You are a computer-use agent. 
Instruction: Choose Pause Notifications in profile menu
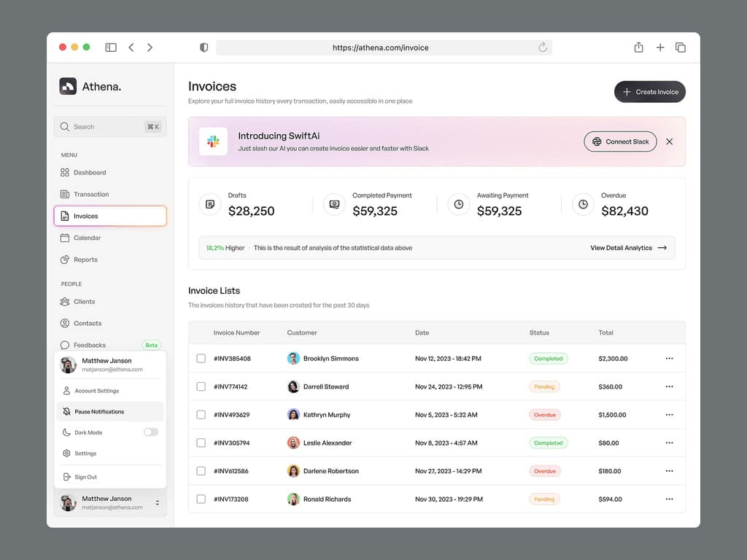[110, 411]
